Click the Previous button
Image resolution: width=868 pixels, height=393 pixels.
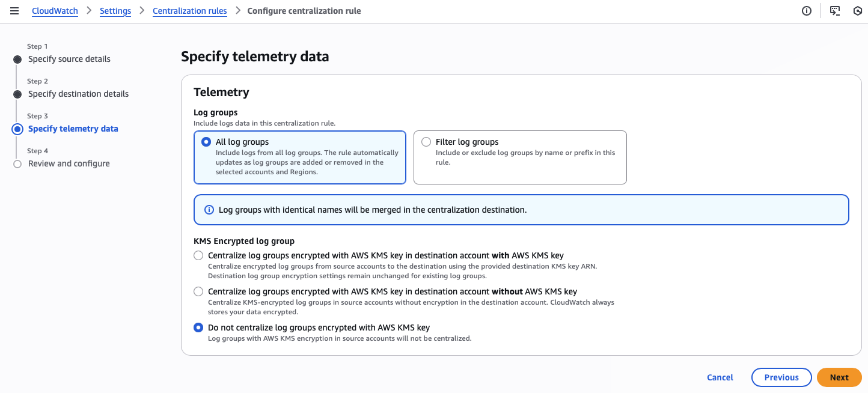point(781,377)
